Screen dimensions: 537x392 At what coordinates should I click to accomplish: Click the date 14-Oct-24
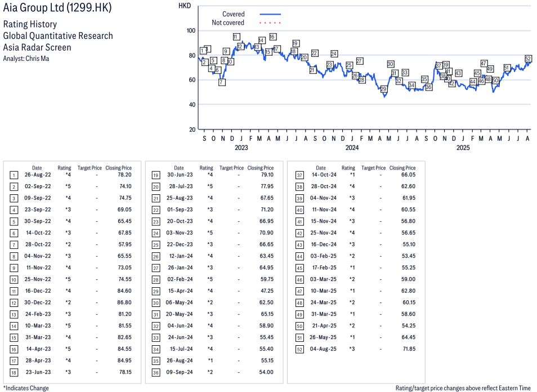pos(324,175)
